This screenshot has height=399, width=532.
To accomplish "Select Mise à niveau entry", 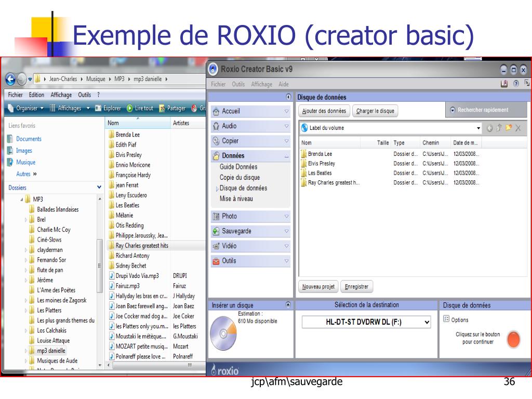I will pos(236,198).
